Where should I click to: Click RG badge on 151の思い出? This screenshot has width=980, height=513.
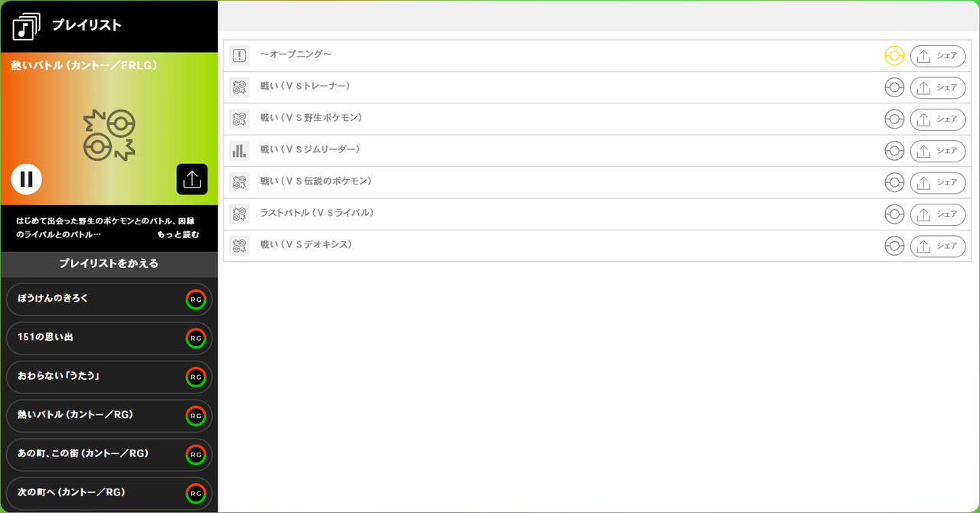point(196,338)
